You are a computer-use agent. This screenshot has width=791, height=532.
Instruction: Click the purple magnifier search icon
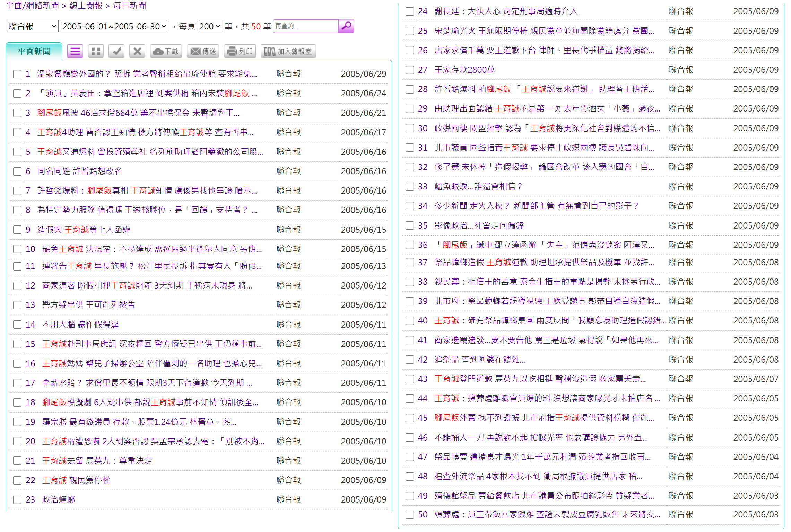click(346, 26)
